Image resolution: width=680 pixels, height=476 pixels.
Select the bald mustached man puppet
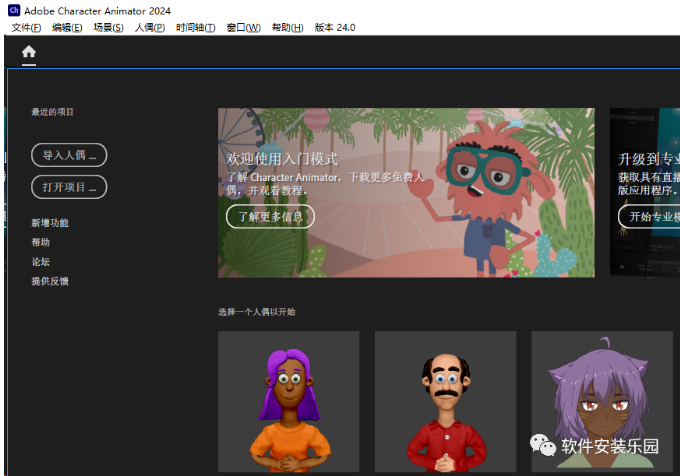click(x=445, y=402)
